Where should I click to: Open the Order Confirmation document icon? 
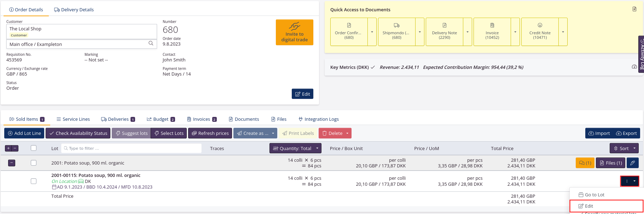[x=349, y=31]
